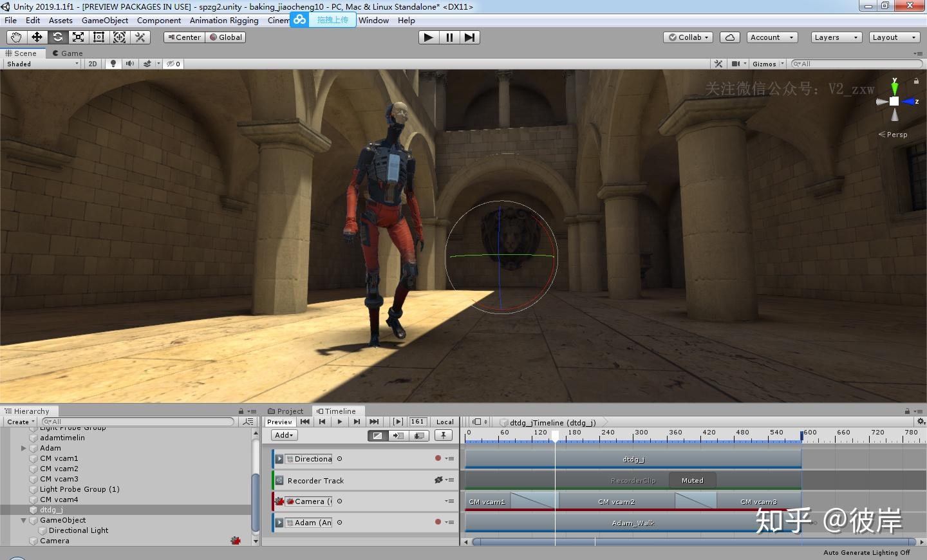927x560 pixels.
Task: Click the timeline horizontal zoom scrollbar
Action: coord(693,542)
